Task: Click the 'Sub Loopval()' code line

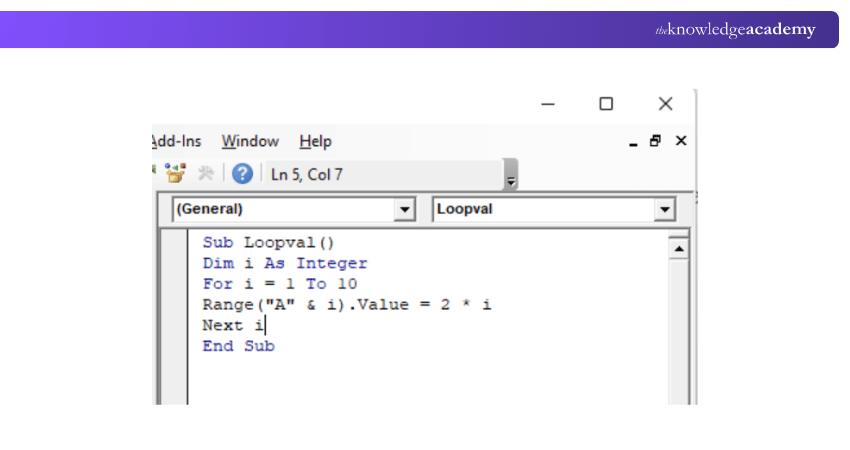Action: (268, 242)
